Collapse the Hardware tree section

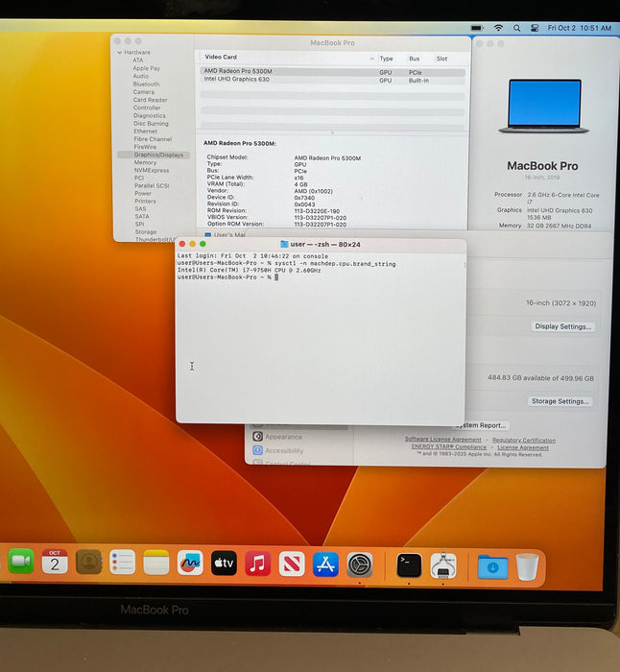120,52
